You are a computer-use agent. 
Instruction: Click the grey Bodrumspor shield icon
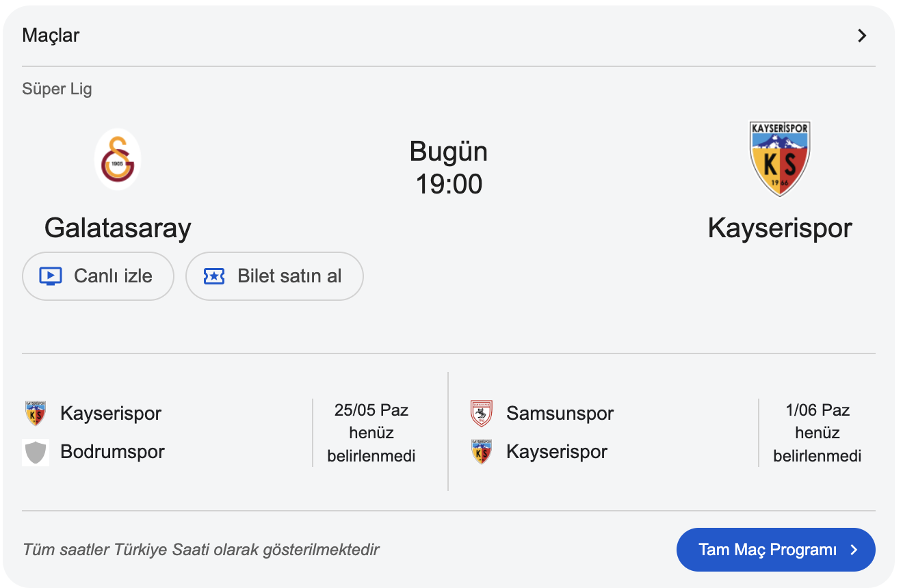coord(36,452)
